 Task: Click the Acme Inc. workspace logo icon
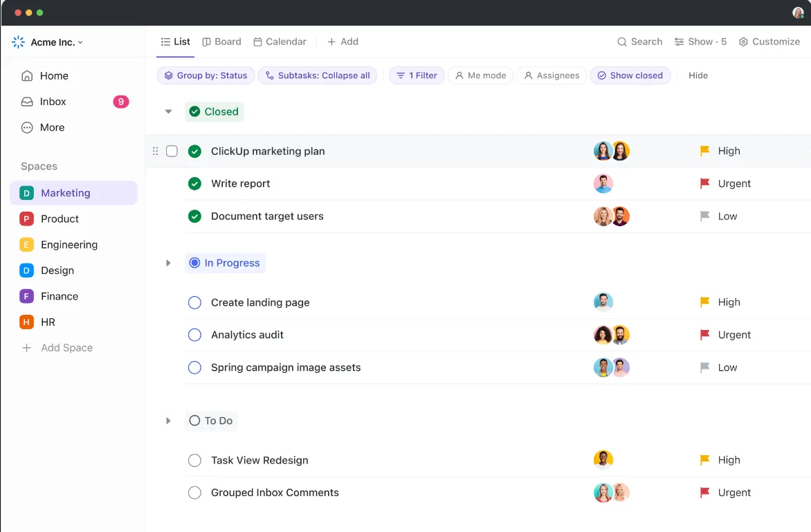(18, 42)
